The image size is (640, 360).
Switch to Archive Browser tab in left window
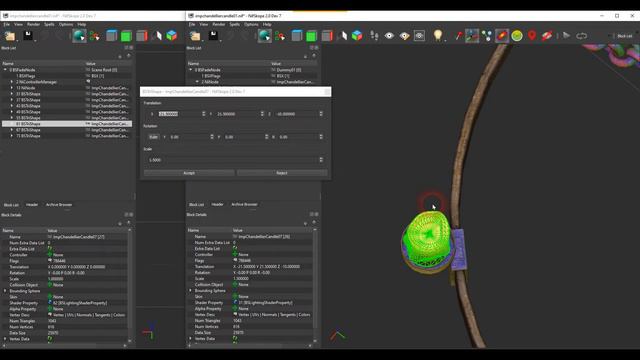coord(59,204)
